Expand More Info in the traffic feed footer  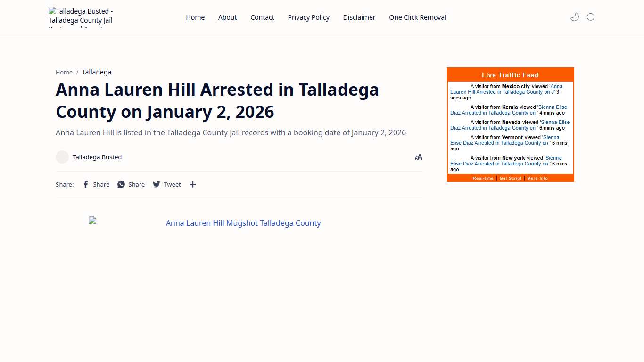(x=537, y=178)
